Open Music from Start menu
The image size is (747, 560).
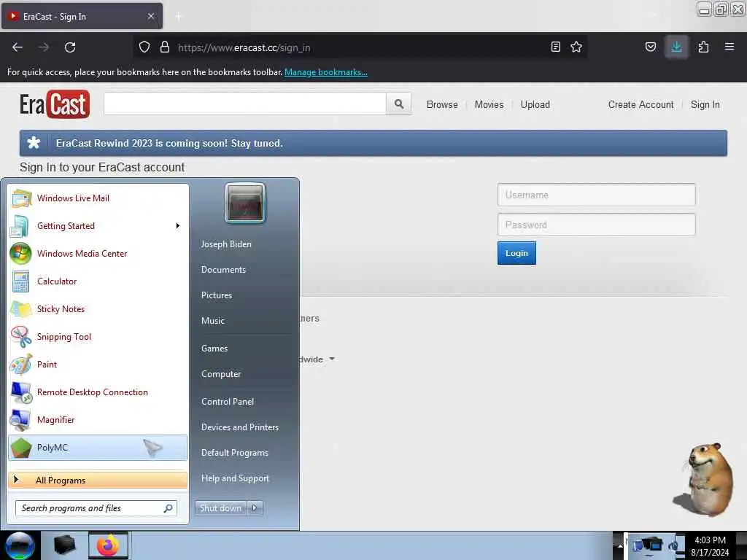[213, 321]
